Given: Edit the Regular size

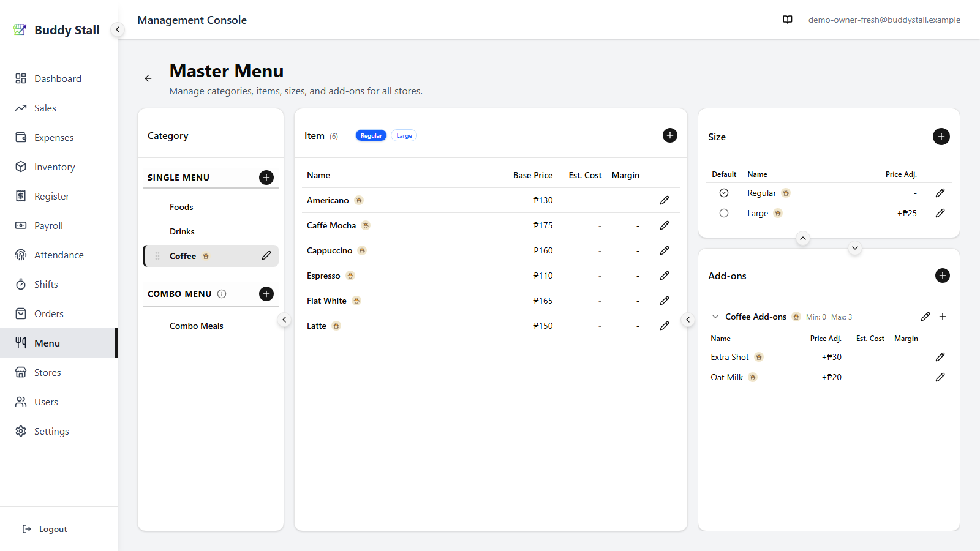Looking at the screenshot, I should (x=940, y=193).
